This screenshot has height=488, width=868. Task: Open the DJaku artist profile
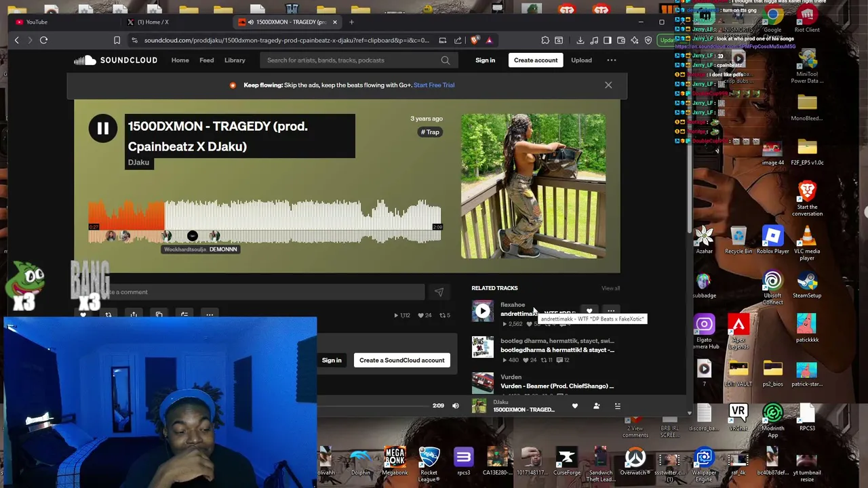138,163
